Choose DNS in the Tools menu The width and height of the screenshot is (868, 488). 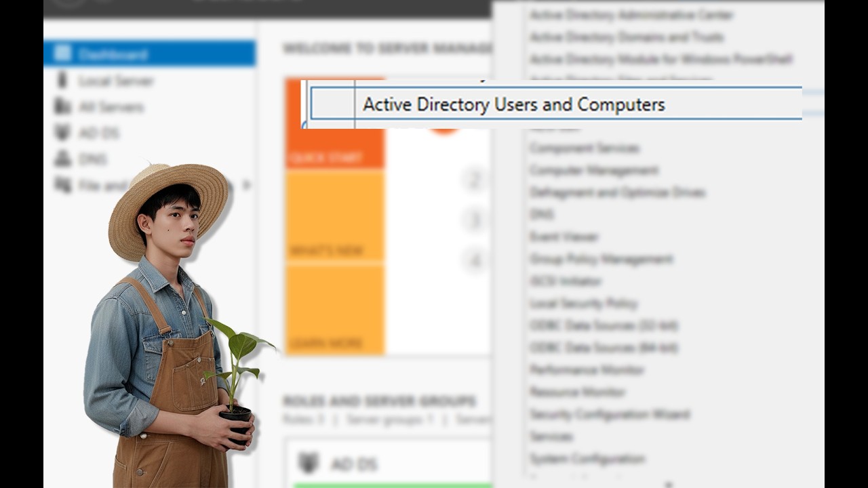pos(541,214)
